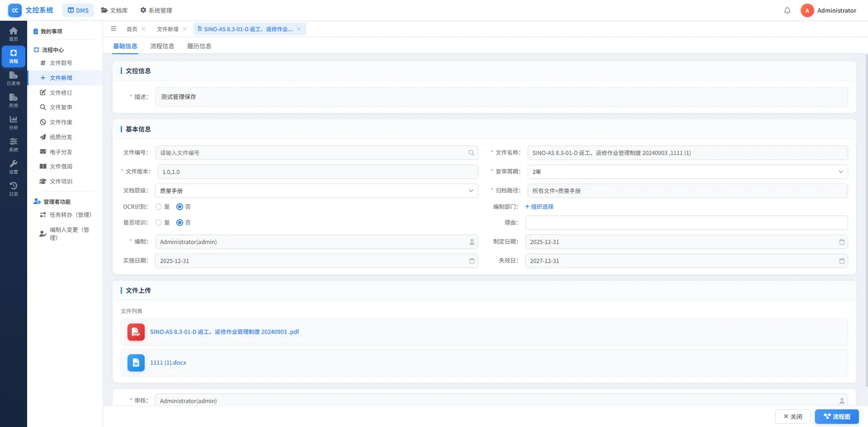Viewport: 868px width, 427px height.
Task: Click the 日志 history sidebar icon
Action: (14, 189)
